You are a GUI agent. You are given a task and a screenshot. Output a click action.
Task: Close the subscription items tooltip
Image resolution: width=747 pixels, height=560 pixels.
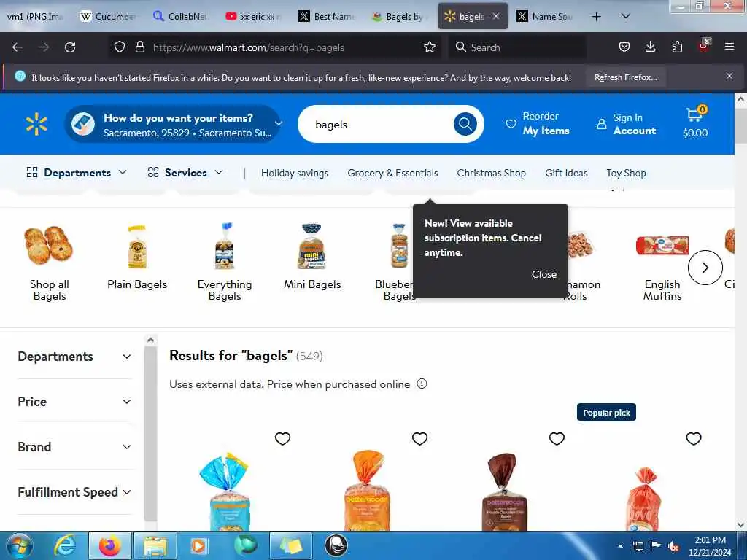(544, 274)
